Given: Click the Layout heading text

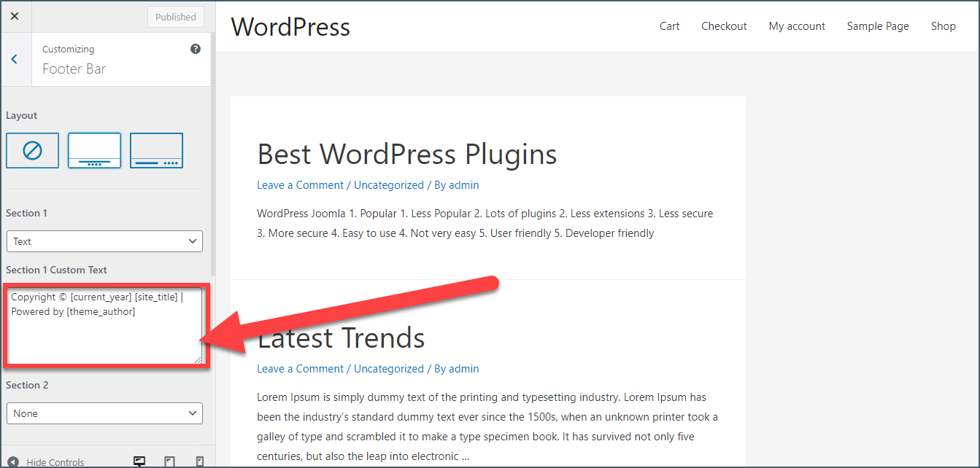Looking at the screenshot, I should pyautogui.click(x=21, y=115).
